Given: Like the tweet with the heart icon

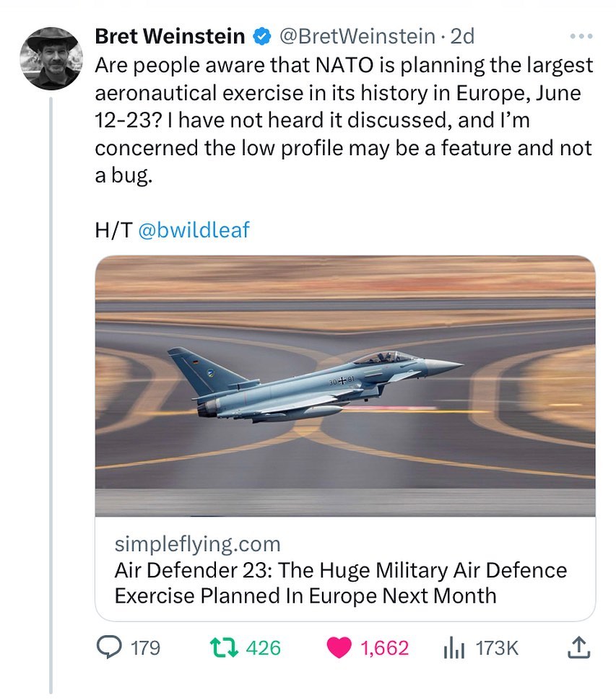Looking at the screenshot, I should [x=338, y=647].
